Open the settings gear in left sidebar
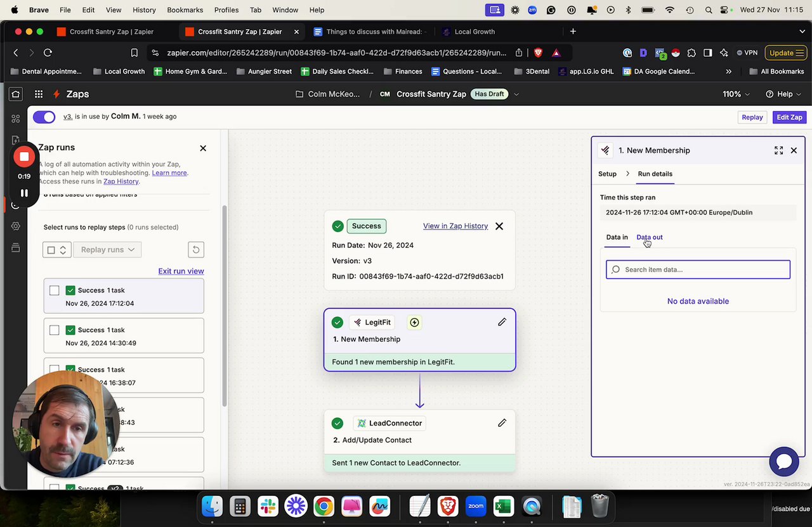 tap(16, 226)
